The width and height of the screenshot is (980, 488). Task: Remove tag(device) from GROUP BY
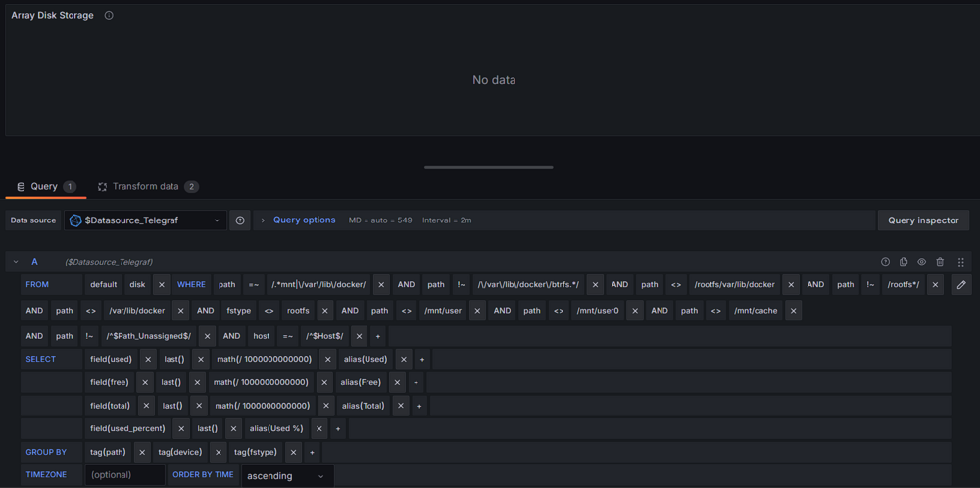point(219,452)
